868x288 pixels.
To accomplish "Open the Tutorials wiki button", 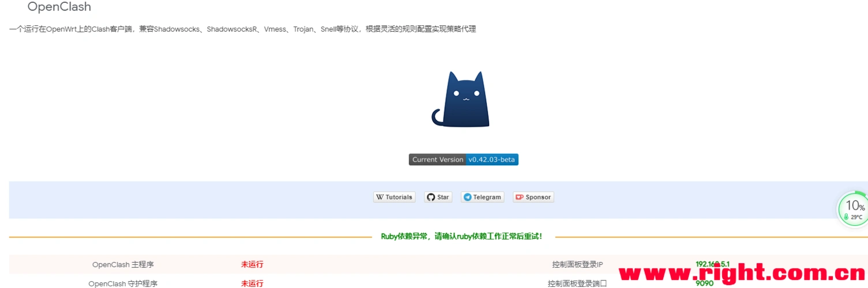I will pyautogui.click(x=394, y=197).
